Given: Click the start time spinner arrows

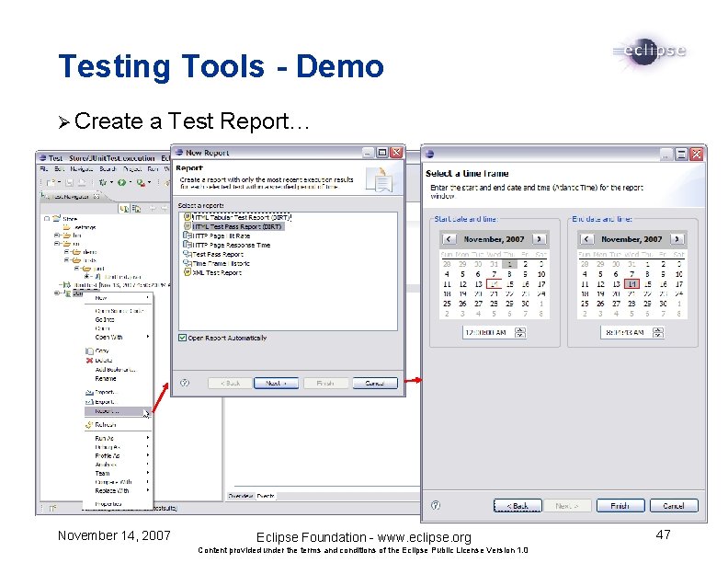Looking at the screenshot, I should click(x=520, y=333).
